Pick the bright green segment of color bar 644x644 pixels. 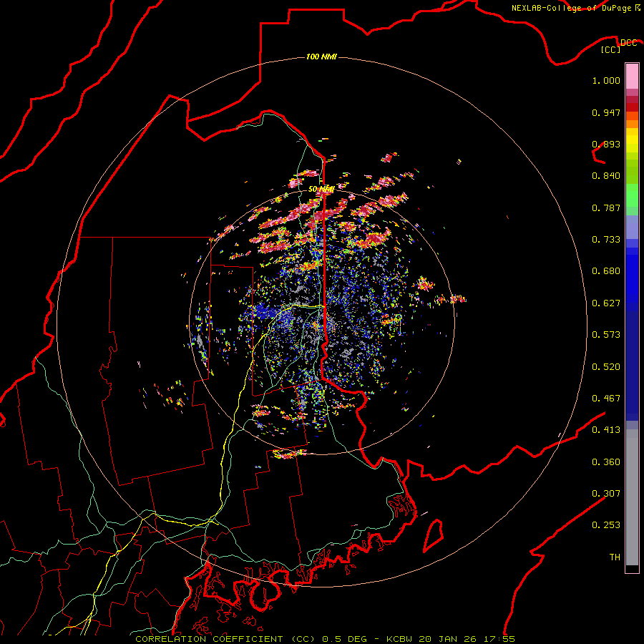pyautogui.click(x=632, y=195)
